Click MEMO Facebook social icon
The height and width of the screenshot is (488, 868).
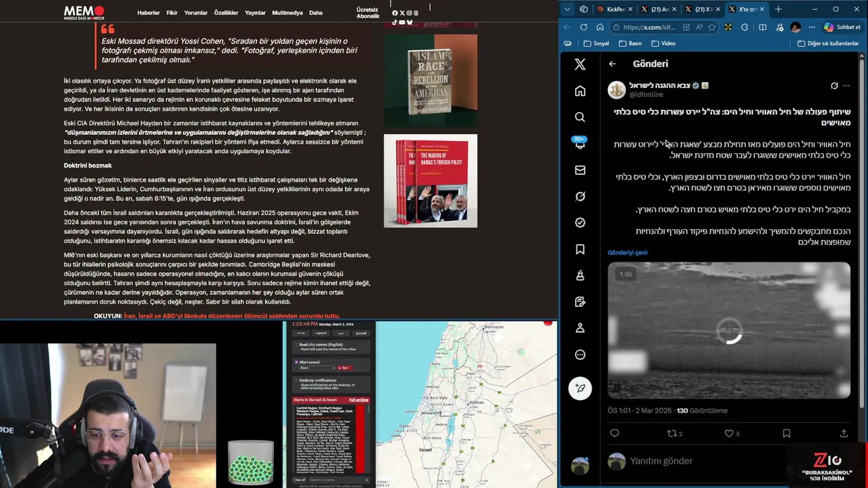pyautogui.click(x=395, y=13)
